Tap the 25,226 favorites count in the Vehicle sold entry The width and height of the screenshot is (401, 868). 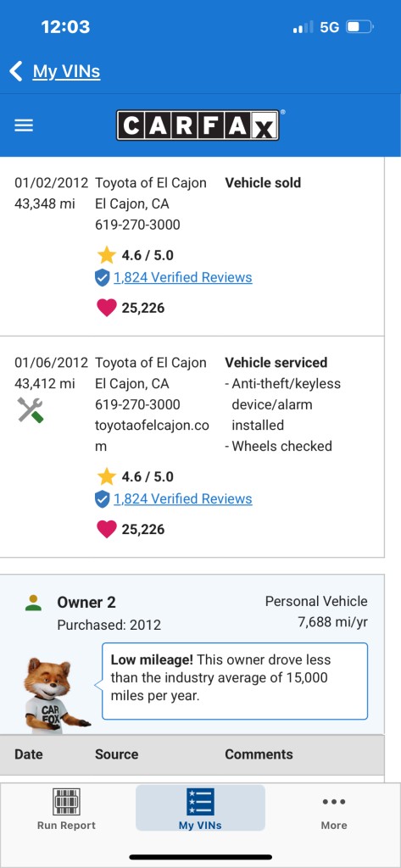[x=143, y=308]
